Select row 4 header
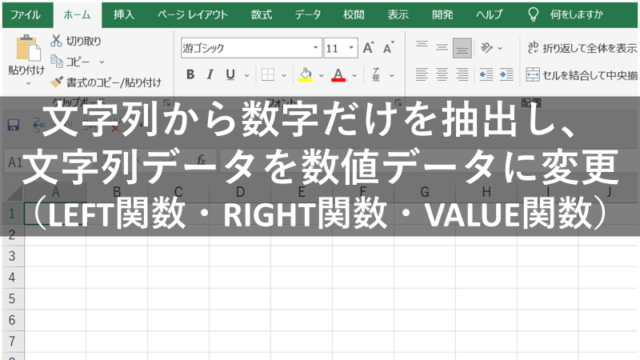 tap(12, 277)
